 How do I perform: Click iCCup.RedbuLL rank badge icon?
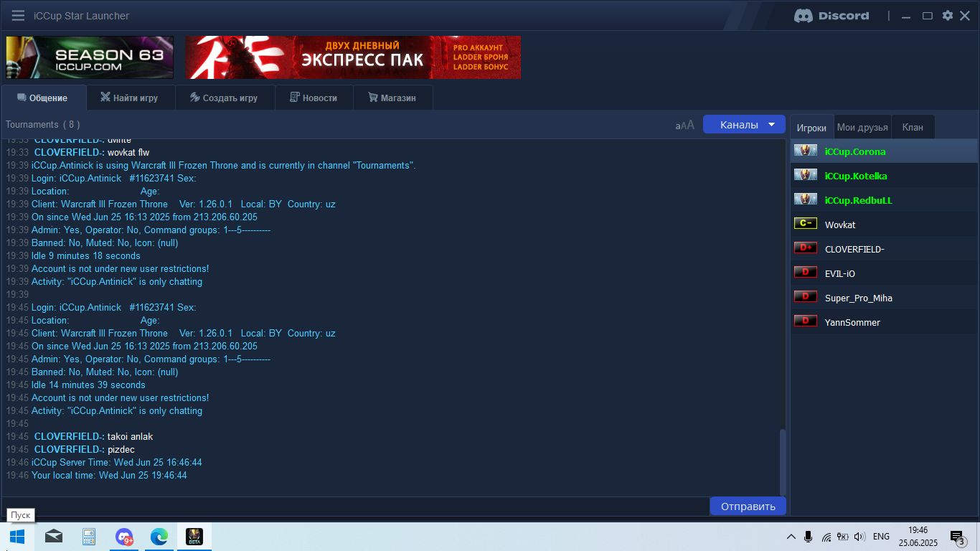click(x=806, y=199)
